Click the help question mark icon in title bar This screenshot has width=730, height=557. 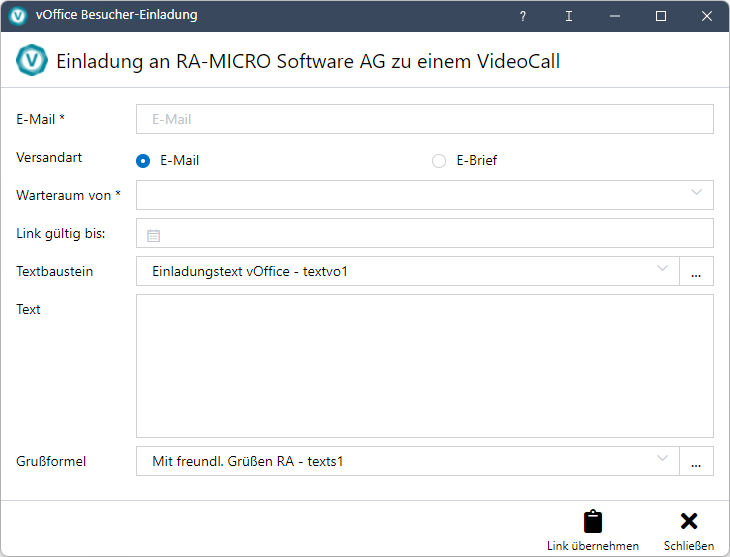(523, 16)
